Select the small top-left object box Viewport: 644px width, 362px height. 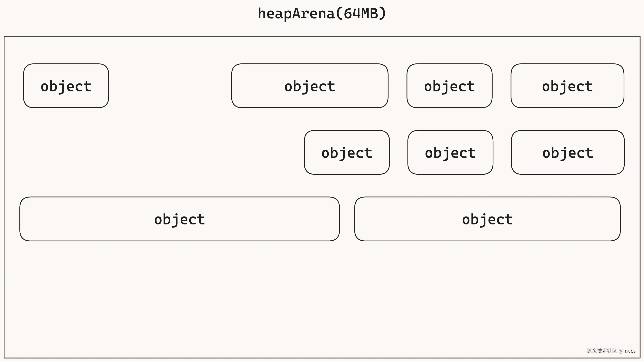click(x=66, y=86)
